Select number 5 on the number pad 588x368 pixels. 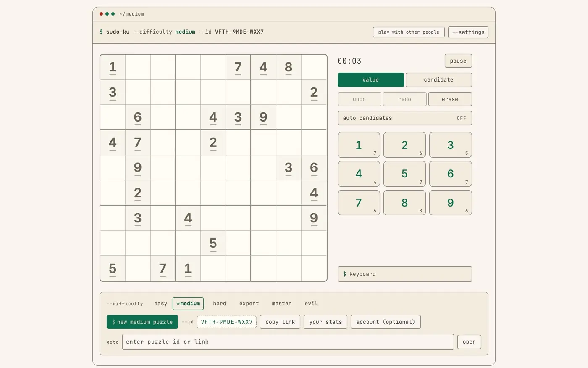coord(404,174)
